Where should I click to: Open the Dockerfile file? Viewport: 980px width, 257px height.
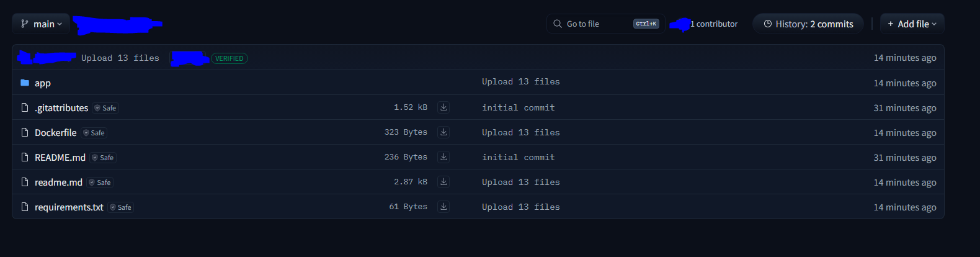point(56,133)
